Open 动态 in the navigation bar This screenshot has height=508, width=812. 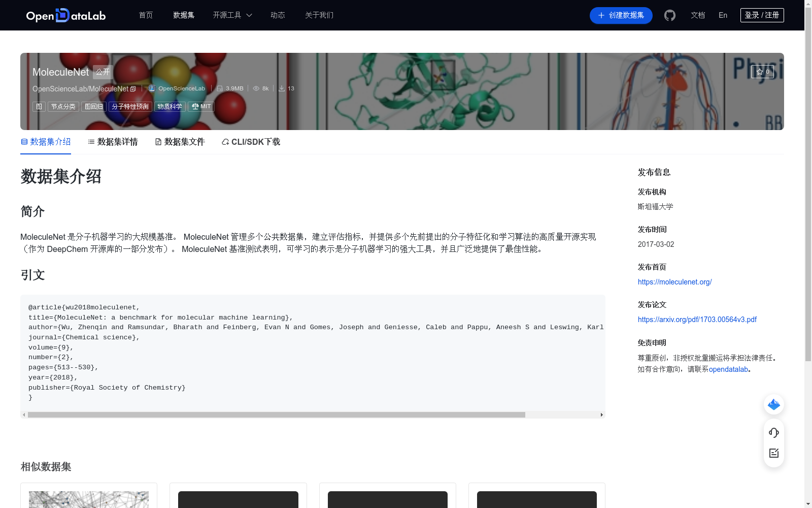click(278, 15)
